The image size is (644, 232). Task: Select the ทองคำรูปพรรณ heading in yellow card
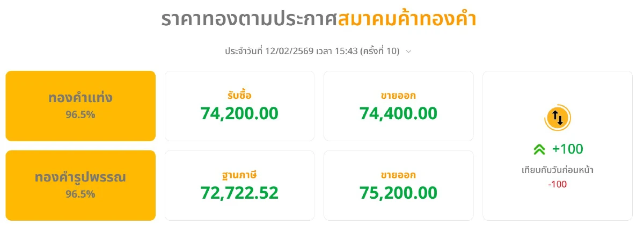[80, 177]
